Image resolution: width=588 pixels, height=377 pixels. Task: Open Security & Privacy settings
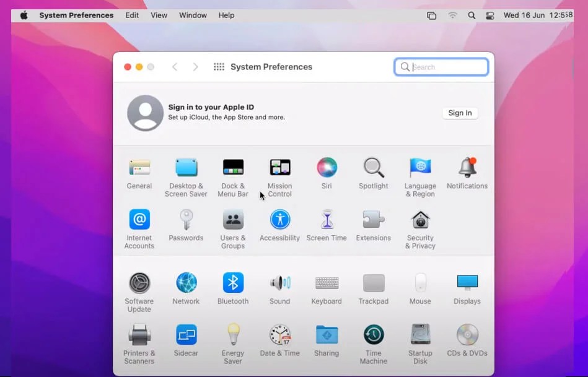tap(420, 219)
